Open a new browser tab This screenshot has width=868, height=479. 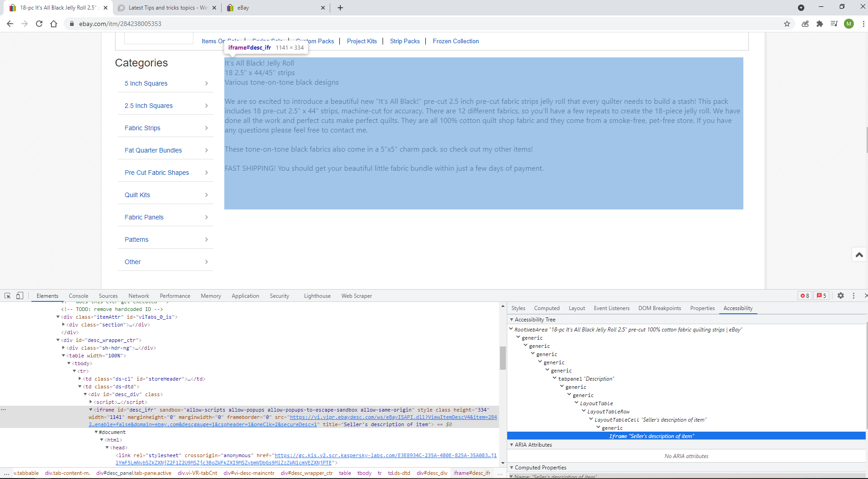point(340,8)
